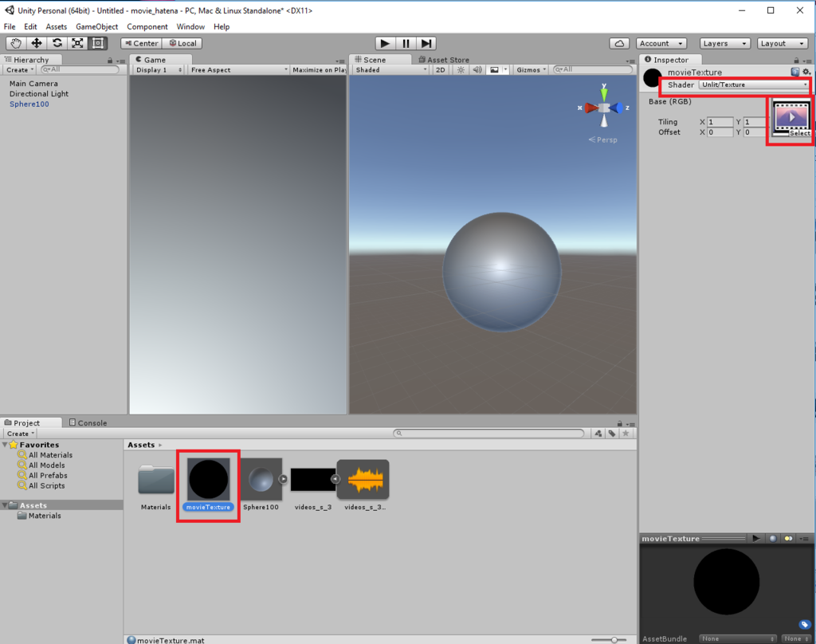Open the Layout dropdown
This screenshot has width=816, height=644.
point(783,43)
